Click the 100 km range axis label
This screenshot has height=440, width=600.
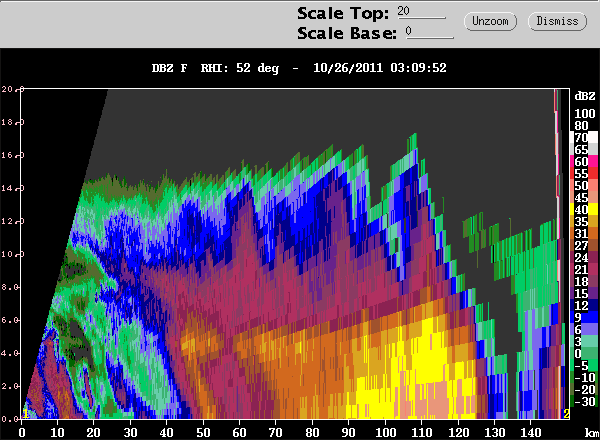tap(385, 433)
